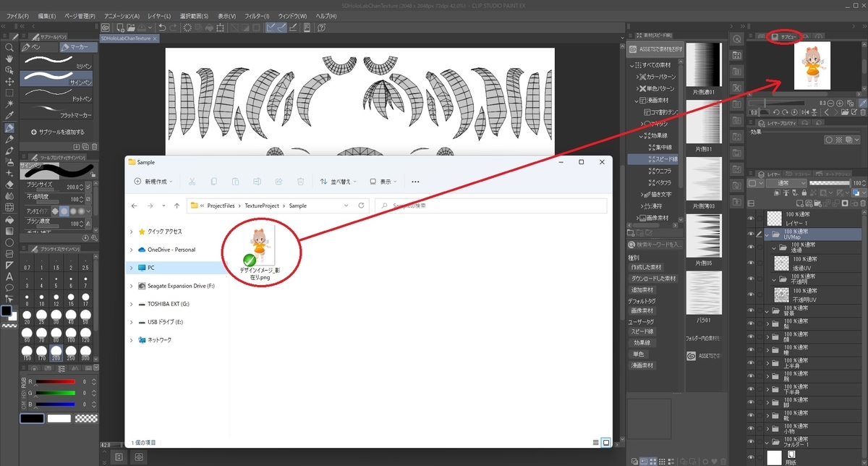This screenshot has height=466, width=868.
Task: Toggle visibility eye of 背景 folder
Action: 750,310
